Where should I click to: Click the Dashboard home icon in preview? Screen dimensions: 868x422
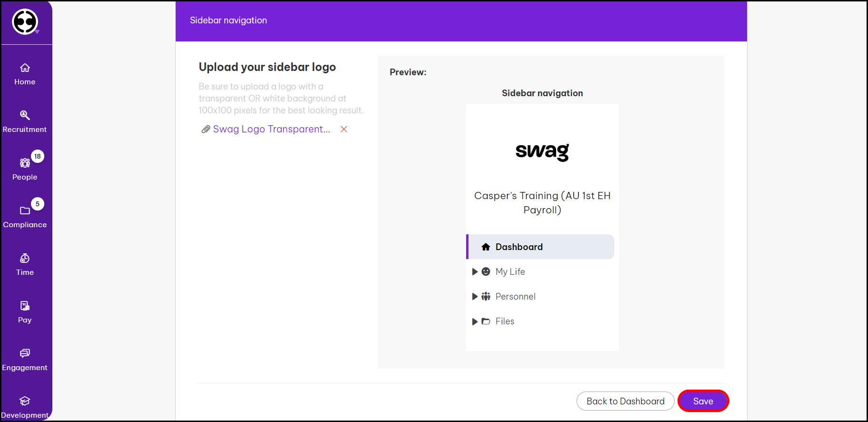(x=486, y=247)
